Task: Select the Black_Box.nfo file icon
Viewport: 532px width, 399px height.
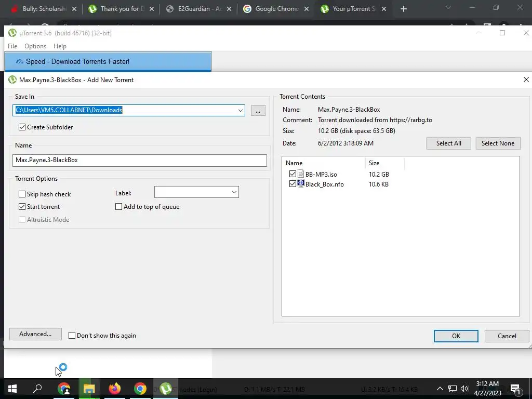Action: pyautogui.click(x=301, y=184)
